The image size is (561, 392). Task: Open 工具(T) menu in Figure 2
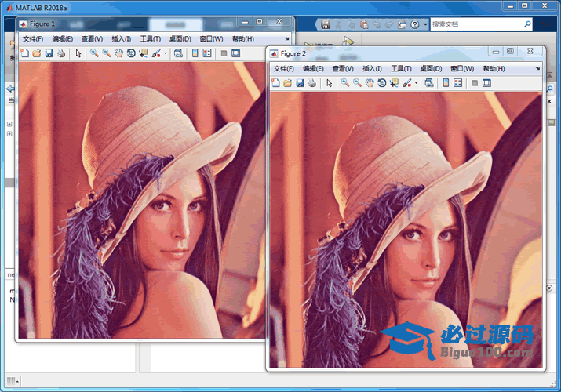click(x=401, y=69)
